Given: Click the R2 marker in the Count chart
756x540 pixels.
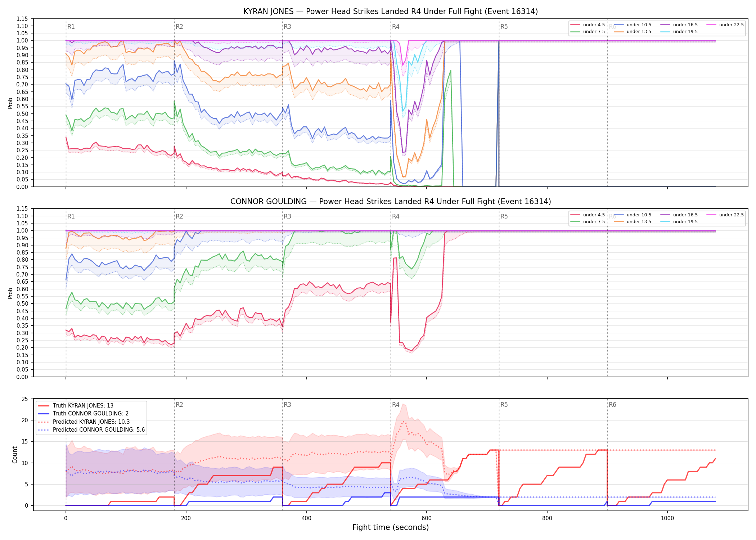Looking at the screenshot, I should (179, 405).
